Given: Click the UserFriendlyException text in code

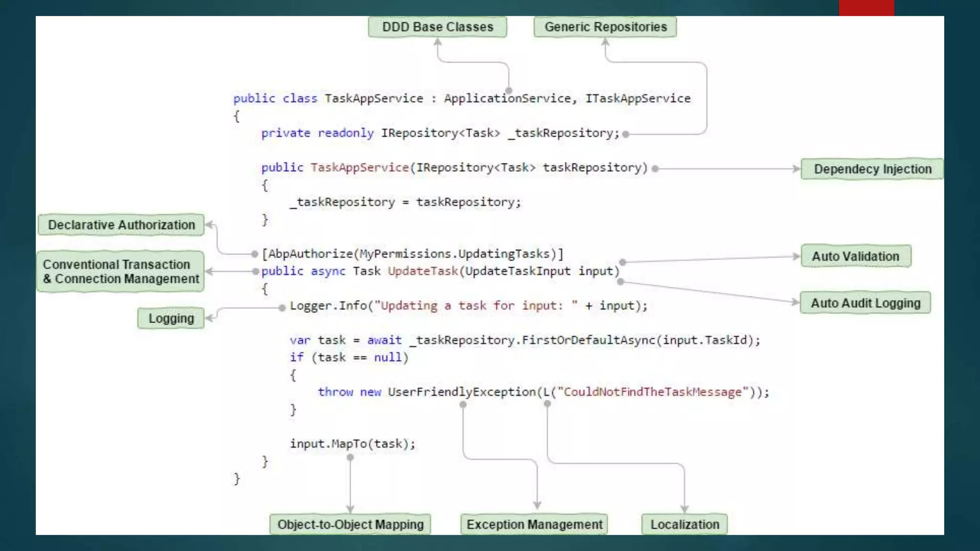Looking at the screenshot, I should click(x=461, y=392).
